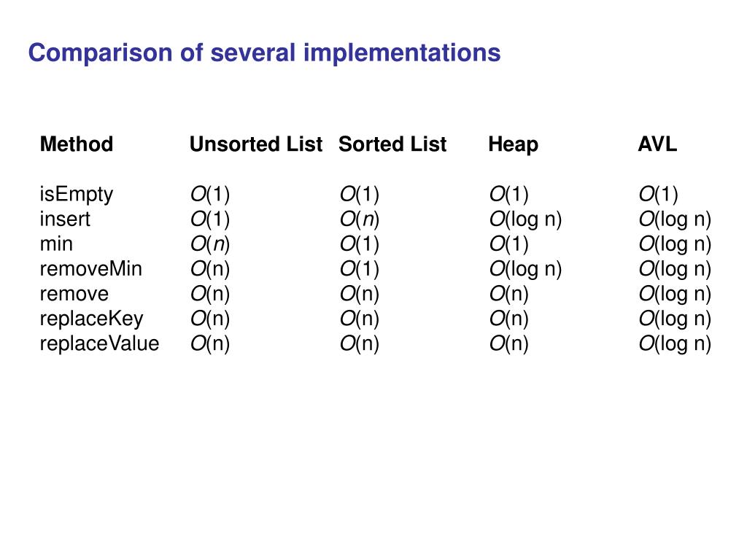The height and width of the screenshot is (560, 747).
Task: Select the 'removeMin' row label
Action: point(91,268)
